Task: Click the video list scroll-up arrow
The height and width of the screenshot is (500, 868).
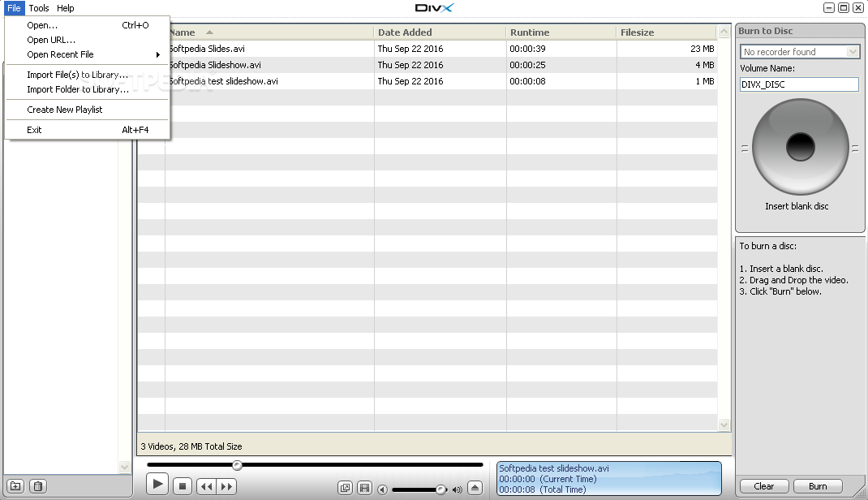Action: tap(724, 32)
